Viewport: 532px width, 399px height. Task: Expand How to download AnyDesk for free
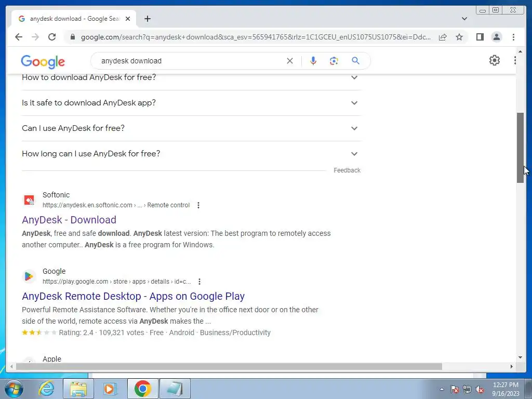191,77
